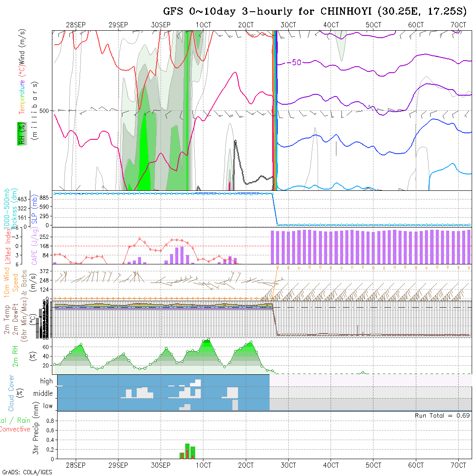Click the purple -50 contour label

point(294,63)
